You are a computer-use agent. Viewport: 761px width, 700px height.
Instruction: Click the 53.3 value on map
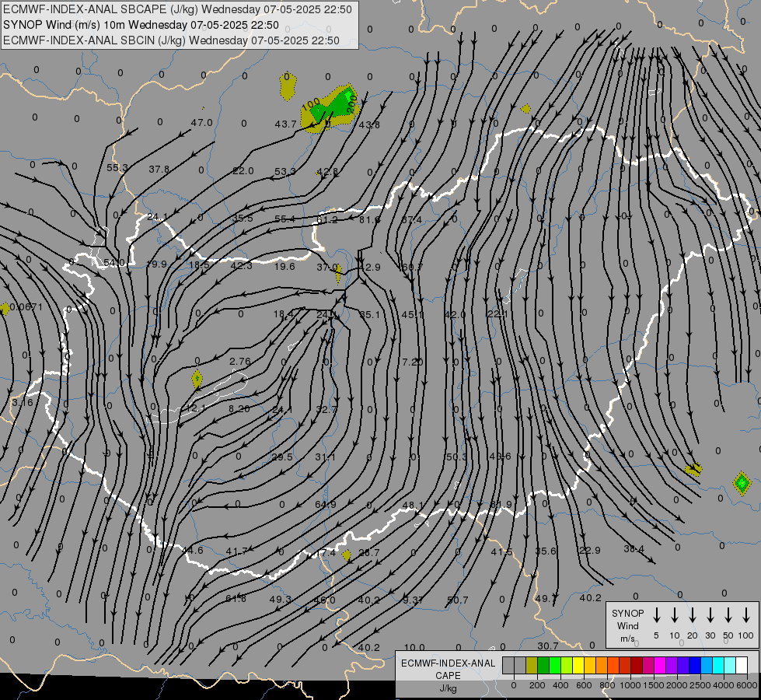tap(285, 171)
